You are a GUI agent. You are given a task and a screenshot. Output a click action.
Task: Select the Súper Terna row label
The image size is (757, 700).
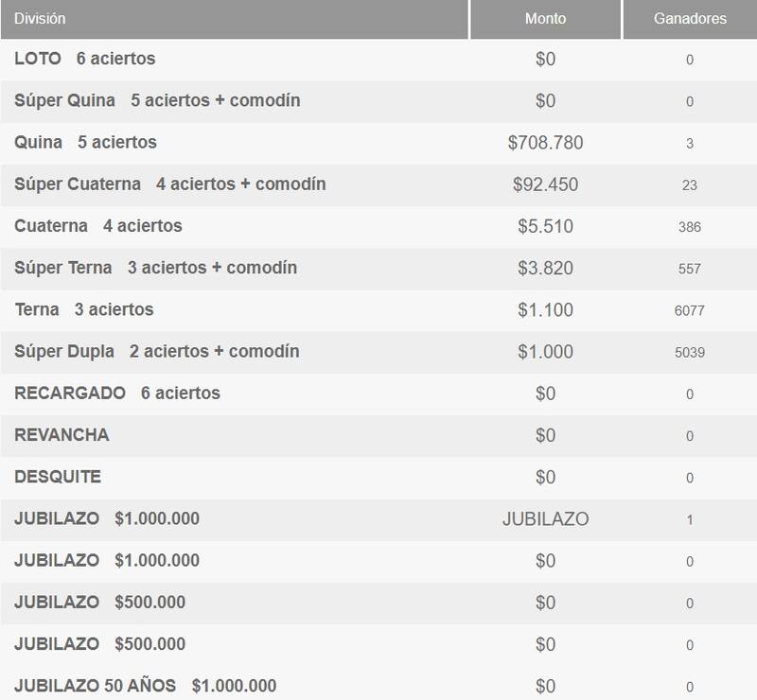(155, 268)
